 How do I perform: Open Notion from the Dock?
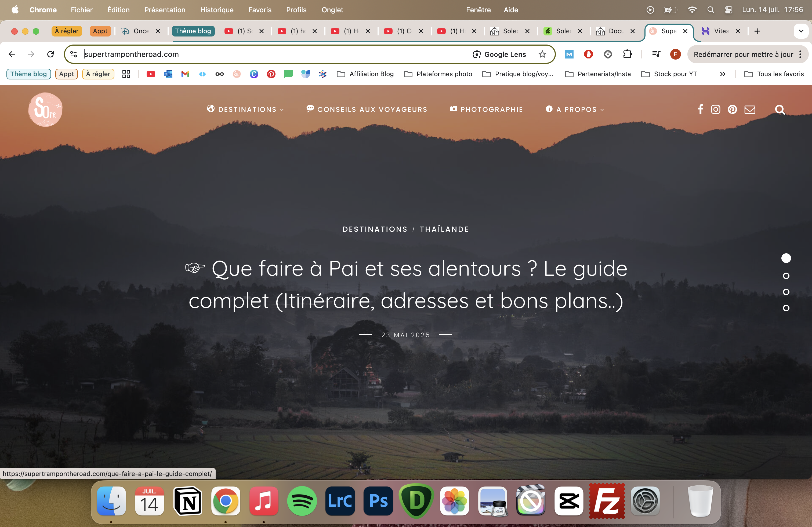[x=188, y=501]
